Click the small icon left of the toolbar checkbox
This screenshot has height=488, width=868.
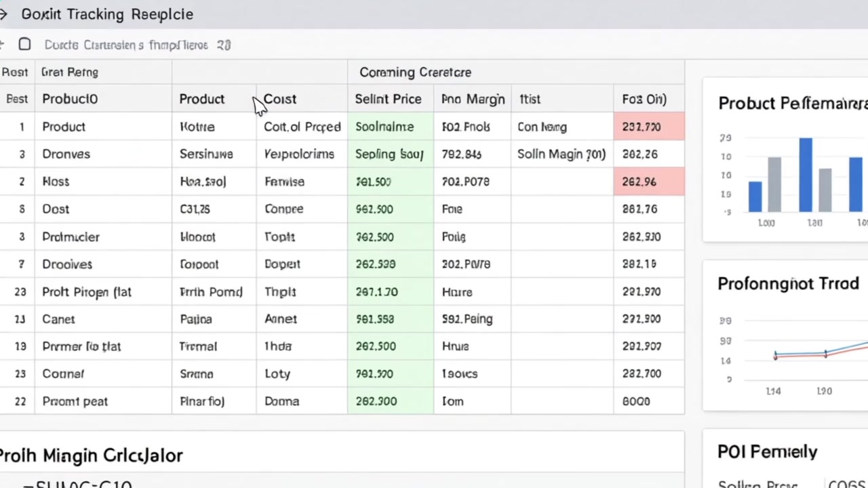coord(3,45)
